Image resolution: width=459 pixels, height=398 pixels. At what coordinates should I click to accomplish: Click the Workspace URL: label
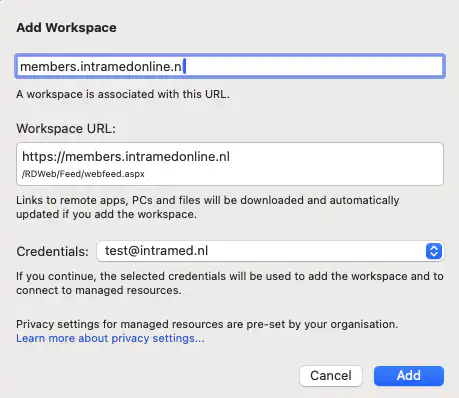point(66,128)
